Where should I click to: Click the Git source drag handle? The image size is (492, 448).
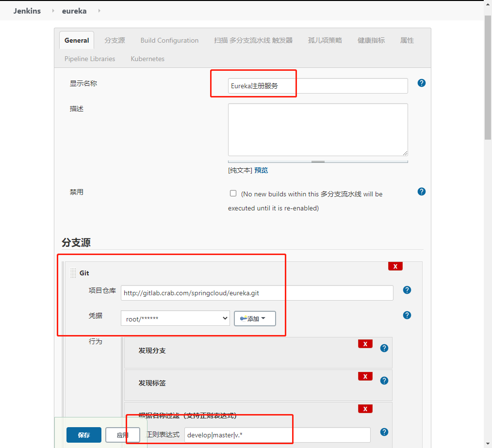(x=73, y=273)
